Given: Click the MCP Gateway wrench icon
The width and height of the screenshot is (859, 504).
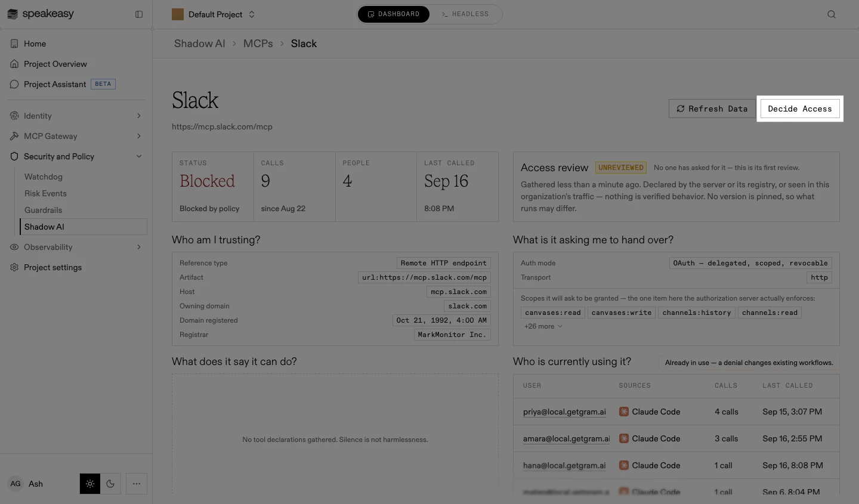Looking at the screenshot, I should (x=14, y=136).
